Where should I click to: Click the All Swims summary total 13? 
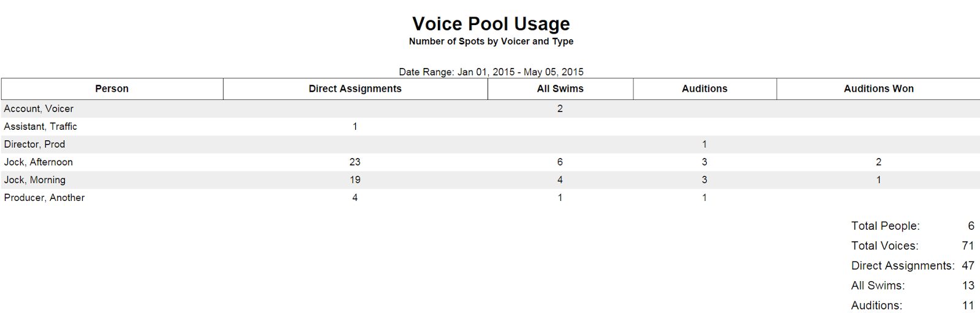(968, 285)
